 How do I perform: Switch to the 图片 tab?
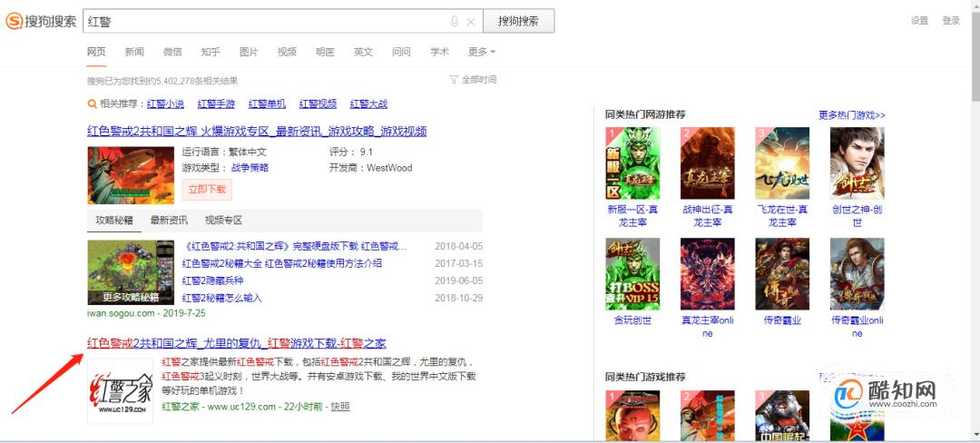(x=249, y=52)
